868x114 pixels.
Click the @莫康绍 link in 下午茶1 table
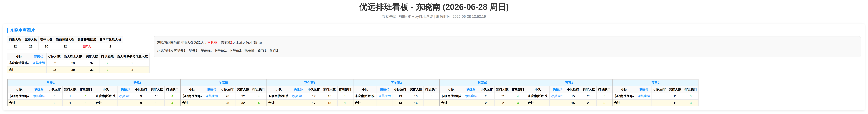click(298, 96)
